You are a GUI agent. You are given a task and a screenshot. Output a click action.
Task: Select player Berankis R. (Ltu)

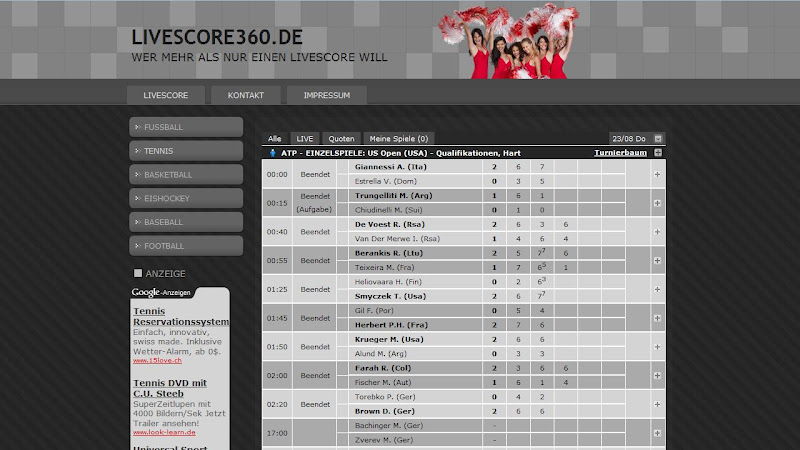(x=388, y=253)
